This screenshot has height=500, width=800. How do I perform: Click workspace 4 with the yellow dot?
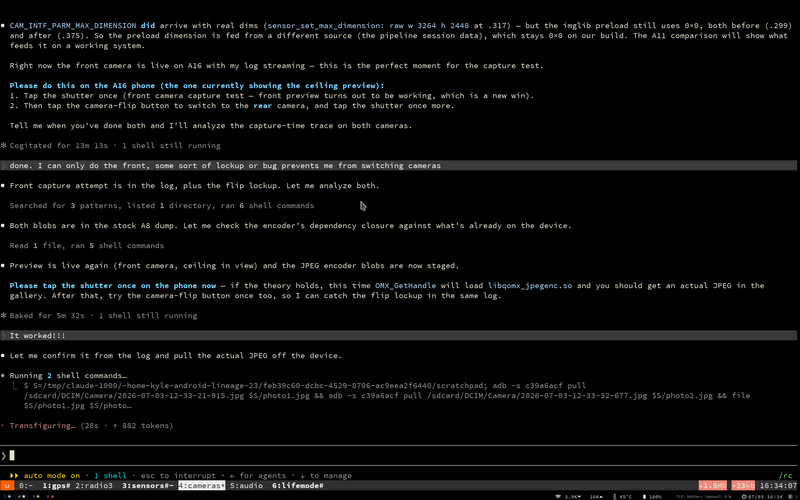20,496
